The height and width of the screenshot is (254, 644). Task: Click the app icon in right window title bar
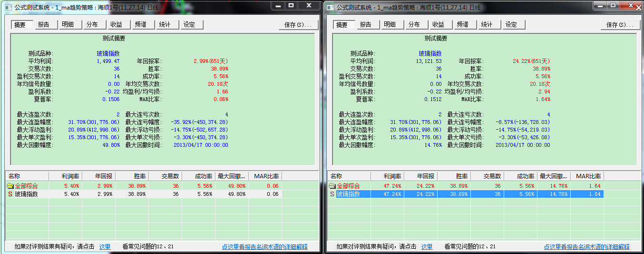click(330, 7)
